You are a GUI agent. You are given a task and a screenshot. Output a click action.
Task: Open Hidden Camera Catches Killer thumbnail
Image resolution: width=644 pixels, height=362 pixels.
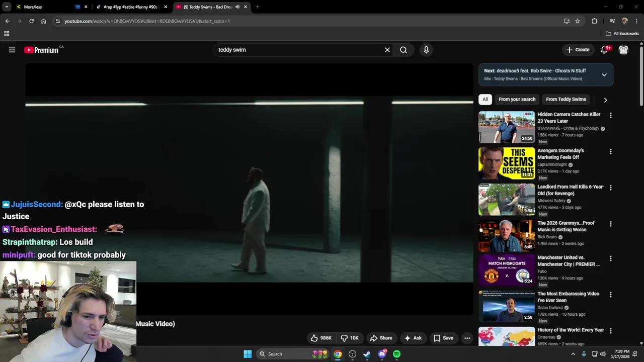tap(506, 127)
